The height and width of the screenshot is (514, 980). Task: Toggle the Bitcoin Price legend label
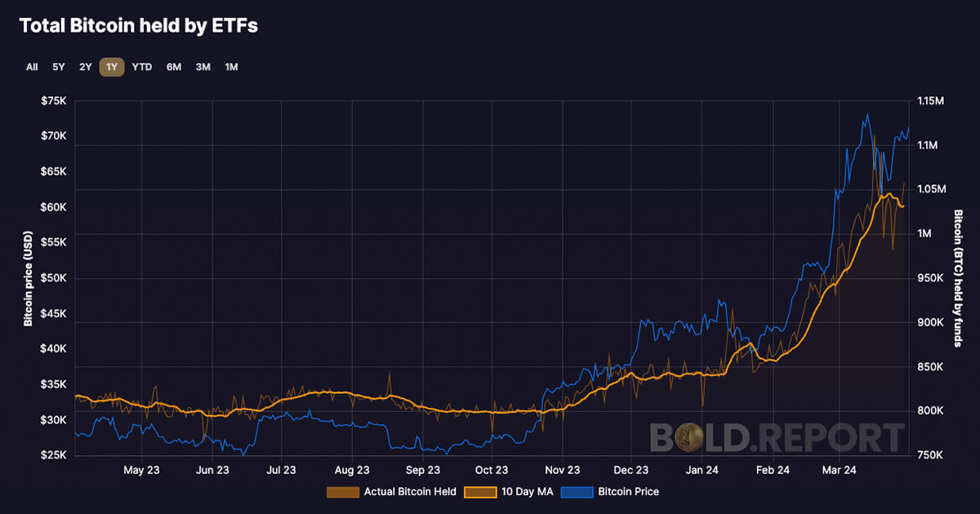point(628,492)
